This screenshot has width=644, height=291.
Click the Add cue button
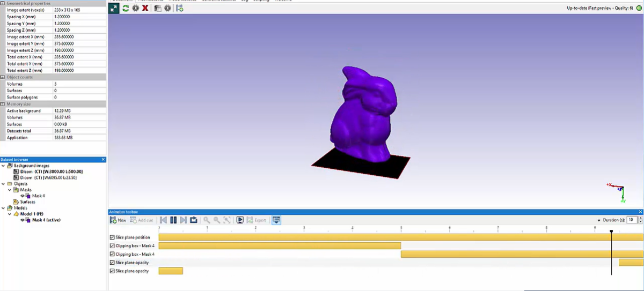[x=142, y=220]
